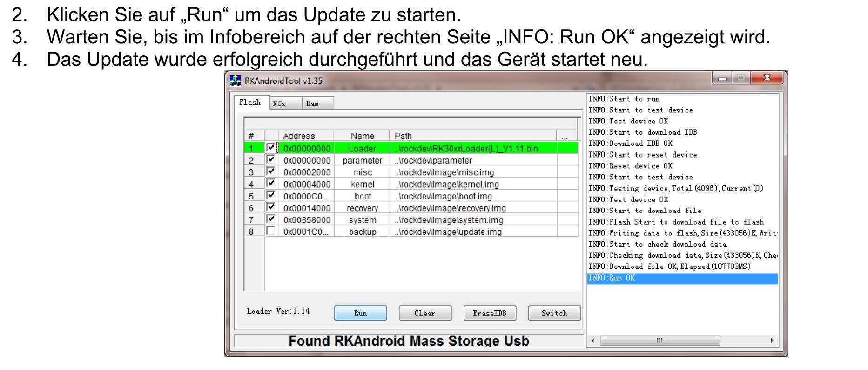Select the 'INFO:Download IDB OK' log line

click(x=683, y=144)
